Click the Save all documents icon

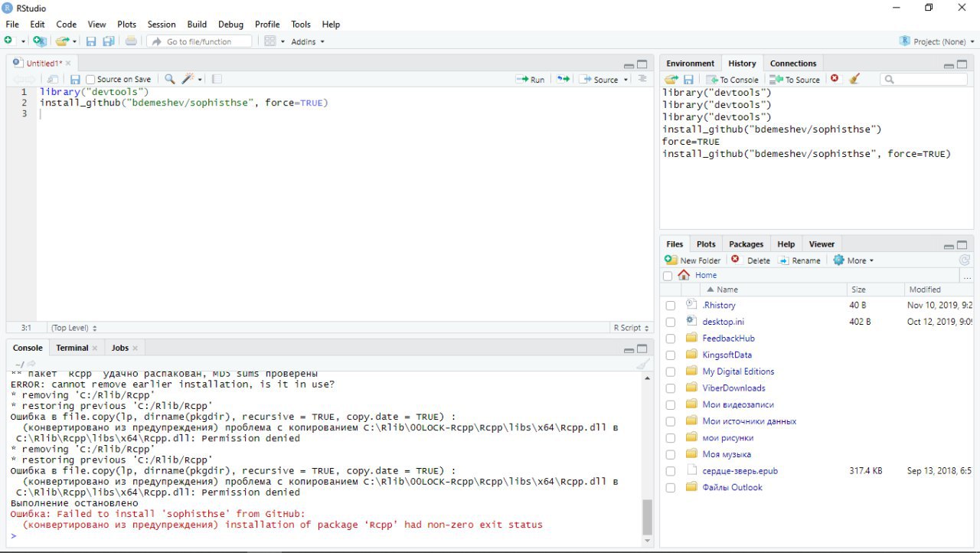pyautogui.click(x=109, y=41)
